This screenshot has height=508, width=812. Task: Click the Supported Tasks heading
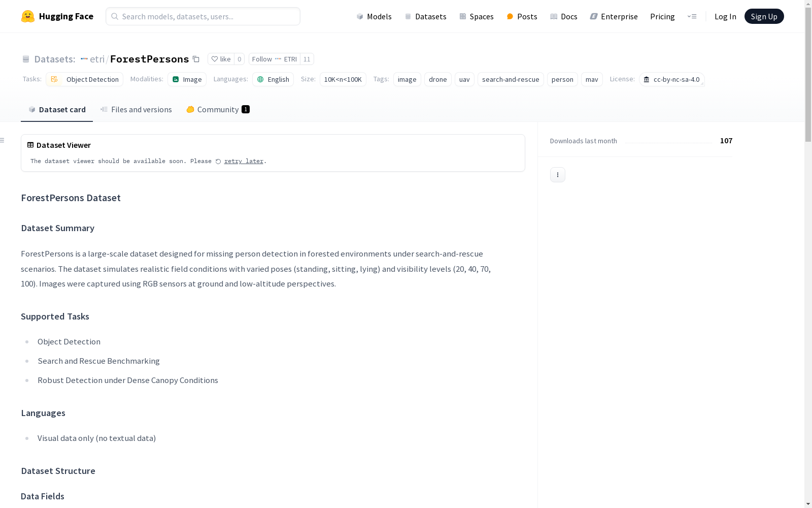click(55, 316)
